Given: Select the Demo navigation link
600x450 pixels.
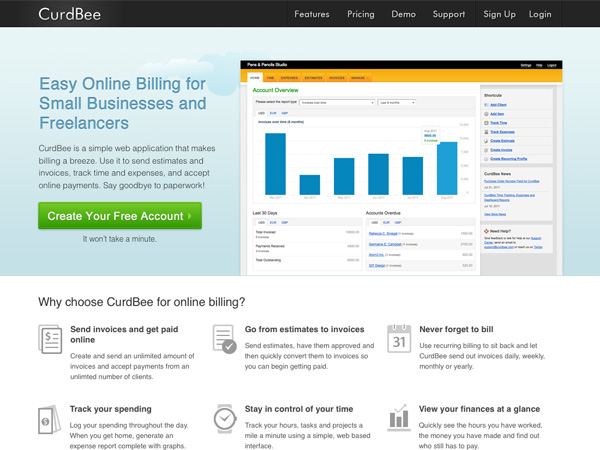Looking at the screenshot, I should (x=403, y=14).
